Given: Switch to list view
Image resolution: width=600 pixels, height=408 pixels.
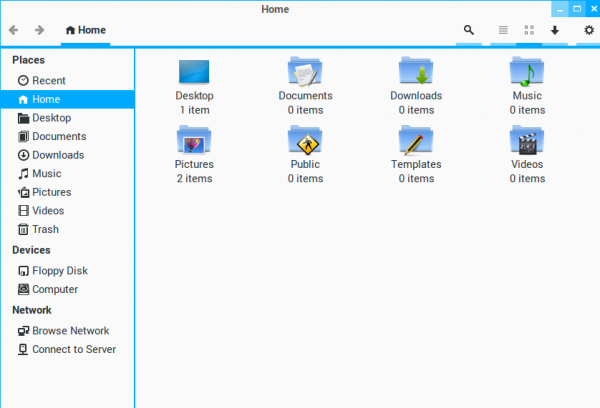Looking at the screenshot, I should pos(503,30).
